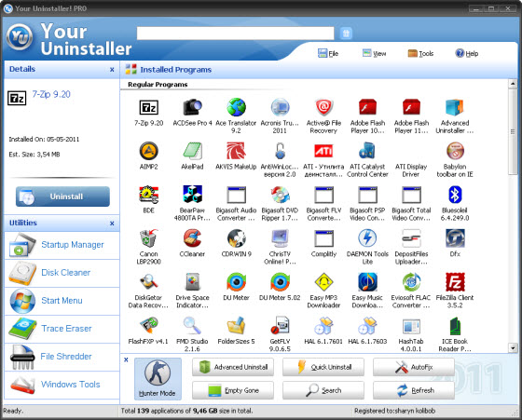Open Trace Eraser utility
This screenshot has height=420, width=522.
[62, 329]
